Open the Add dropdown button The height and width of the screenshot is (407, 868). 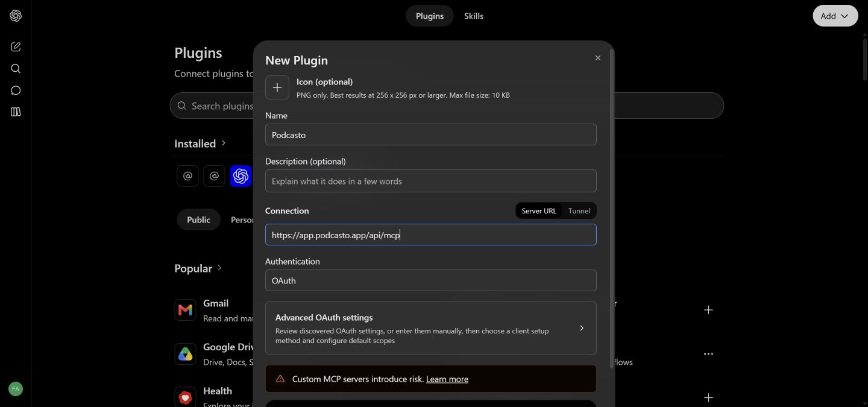pos(835,16)
